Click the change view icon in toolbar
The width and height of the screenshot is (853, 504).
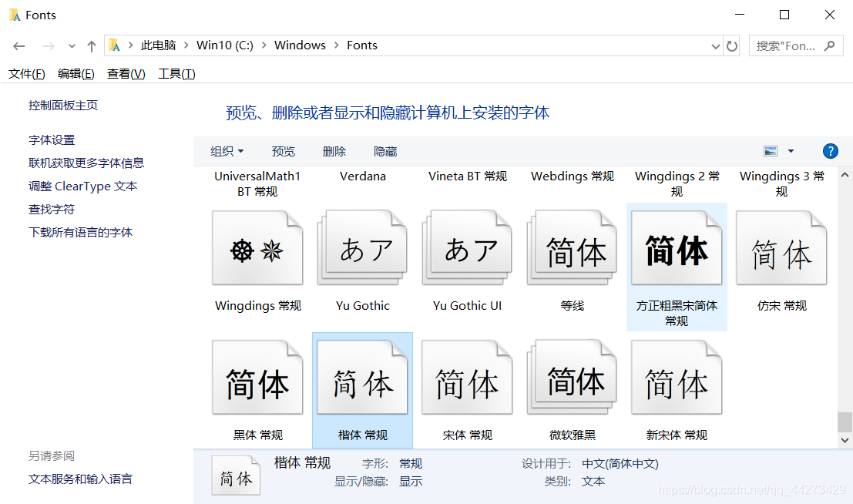(x=771, y=151)
